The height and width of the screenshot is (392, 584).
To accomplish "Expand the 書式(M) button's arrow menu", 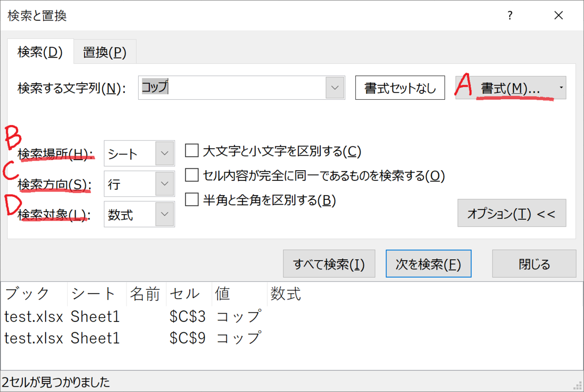I will coord(561,88).
